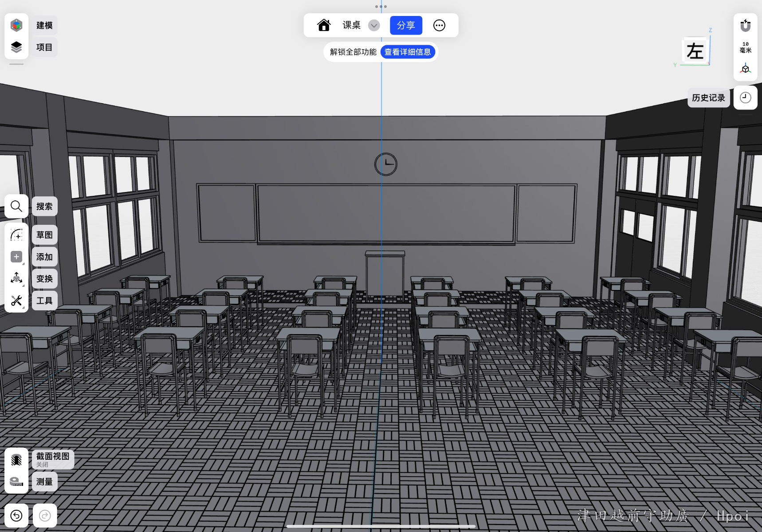Click the 项目 label tab

pos(44,47)
